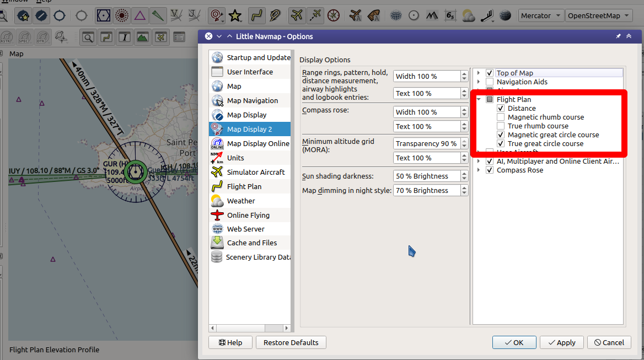Toggle Compass Rose checkbox in tree
The width and height of the screenshot is (644, 360).
coord(490,170)
